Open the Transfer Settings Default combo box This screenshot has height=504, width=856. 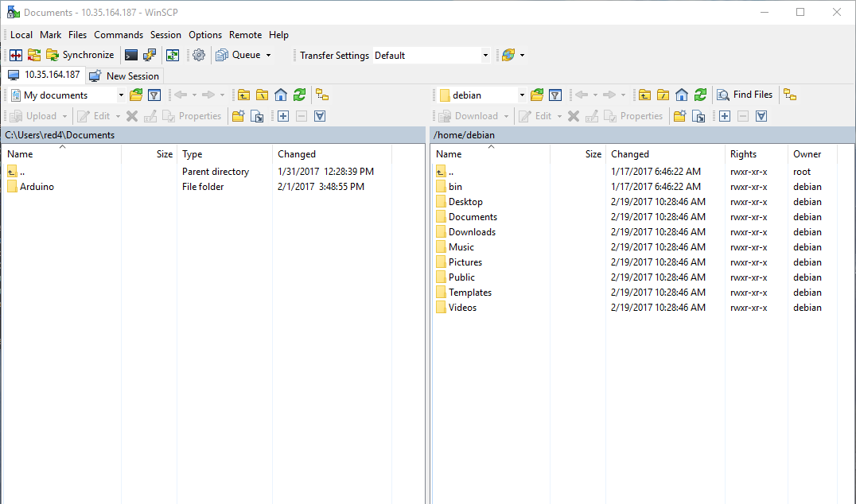(x=431, y=55)
